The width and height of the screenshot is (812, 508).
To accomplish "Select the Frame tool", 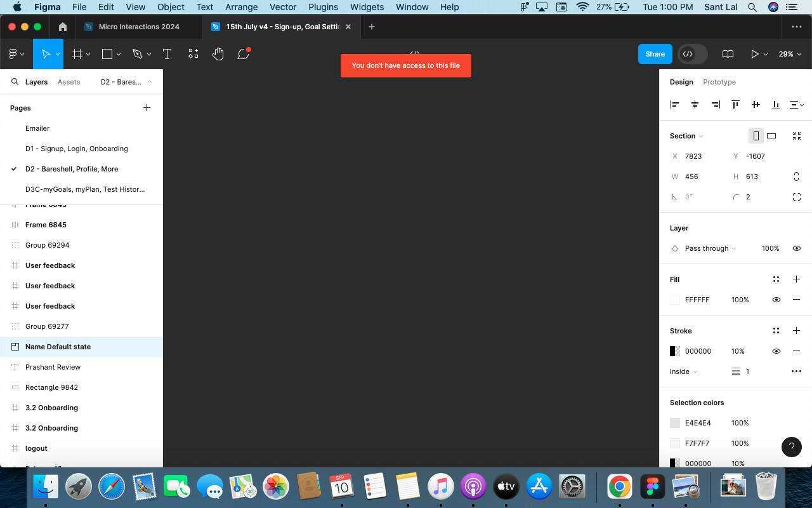I will pos(77,55).
